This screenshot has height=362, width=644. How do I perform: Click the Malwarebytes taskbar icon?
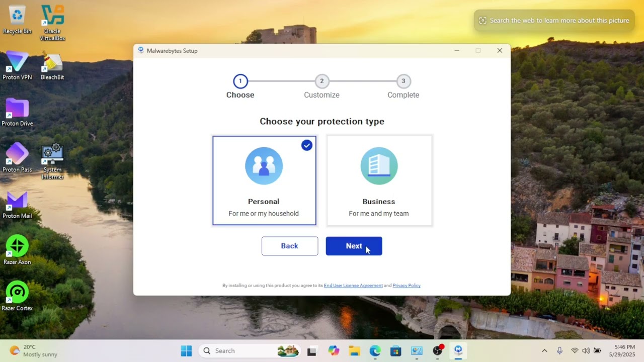click(458, 351)
